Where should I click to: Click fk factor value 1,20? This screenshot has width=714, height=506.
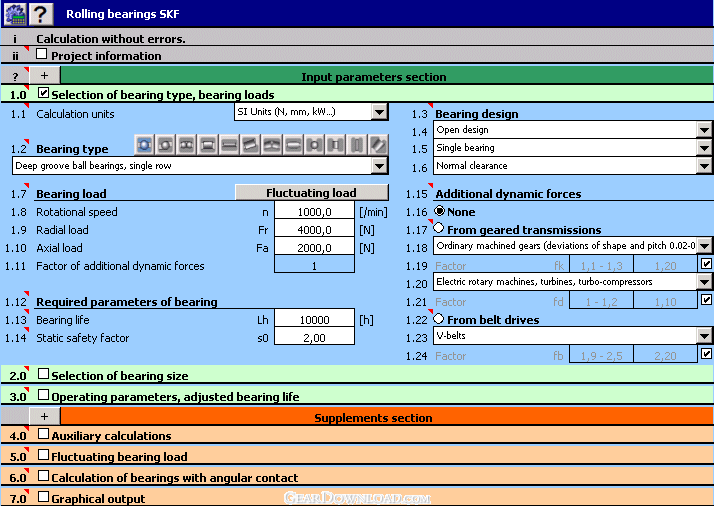click(665, 266)
